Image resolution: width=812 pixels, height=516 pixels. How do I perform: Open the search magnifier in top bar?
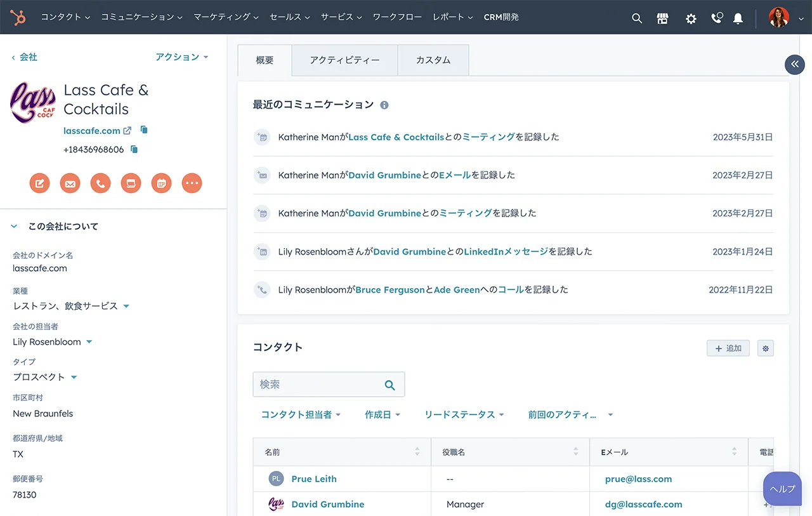[x=637, y=18]
